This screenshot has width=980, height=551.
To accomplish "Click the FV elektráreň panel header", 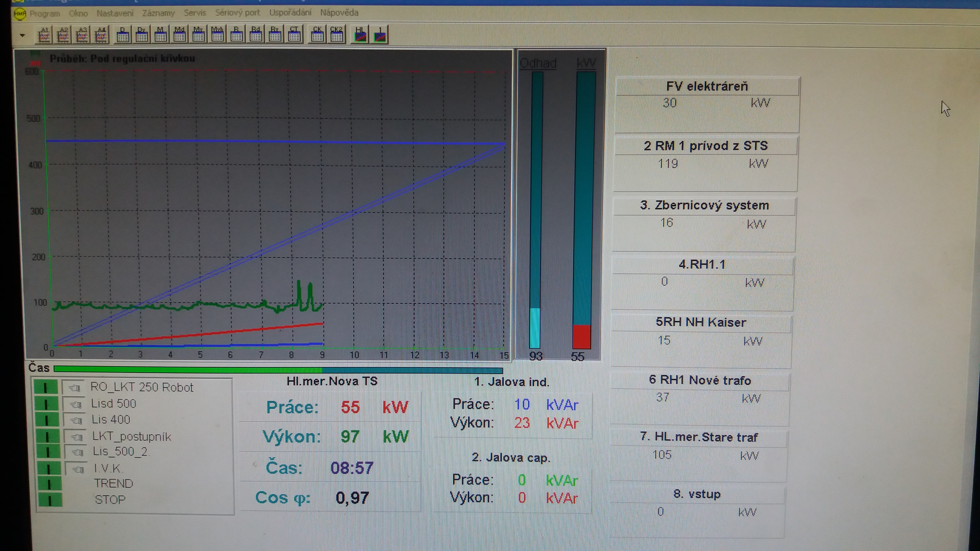I will [x=707, y=87].
